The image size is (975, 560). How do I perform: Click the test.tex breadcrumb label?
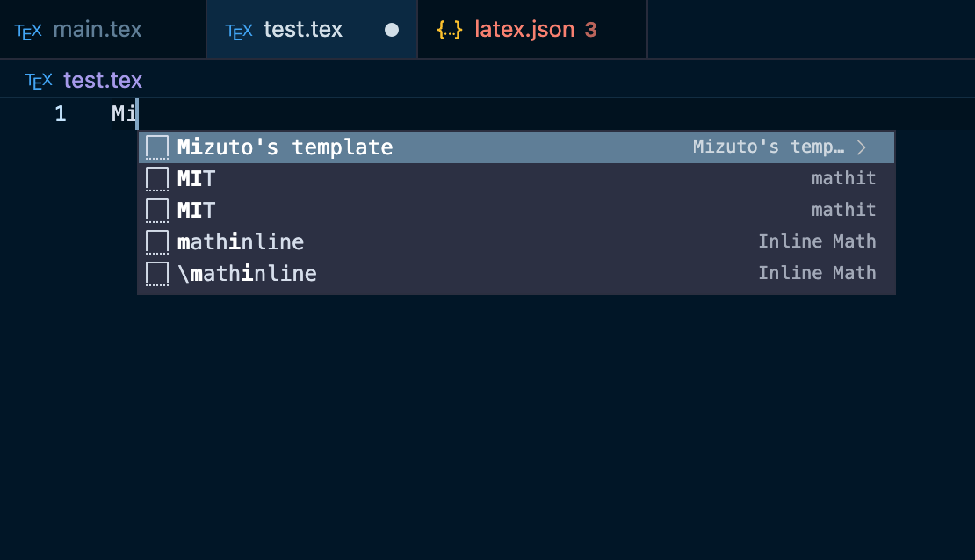tap(103, 80)
